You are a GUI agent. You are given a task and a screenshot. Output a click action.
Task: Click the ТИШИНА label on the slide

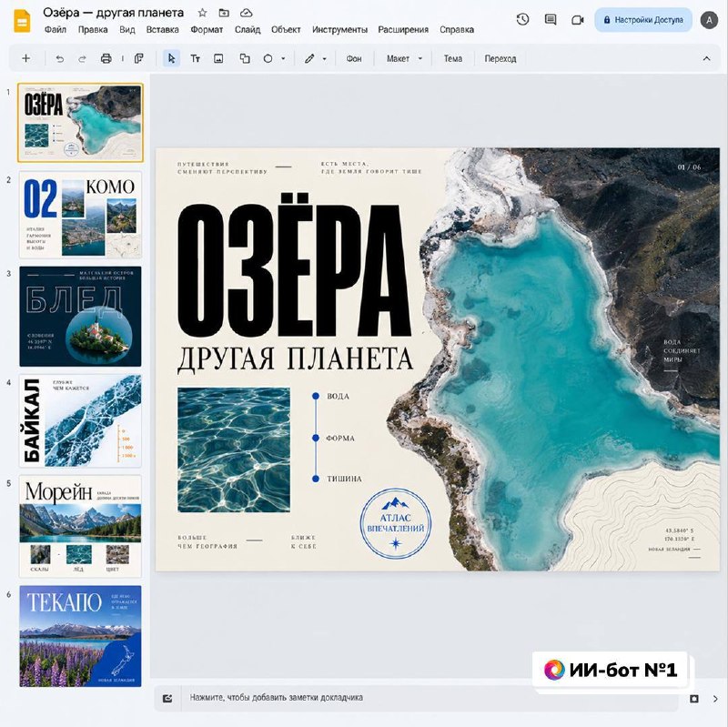click(344, 479)
